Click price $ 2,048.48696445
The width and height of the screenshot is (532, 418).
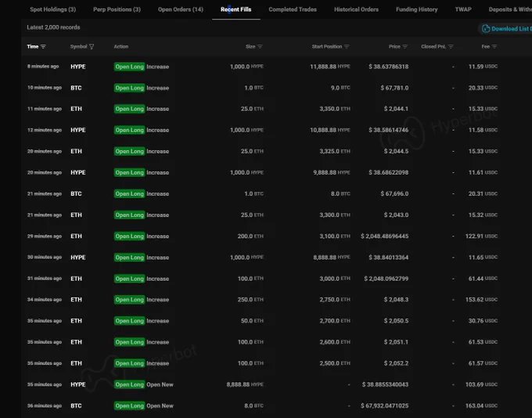(385, 236)
